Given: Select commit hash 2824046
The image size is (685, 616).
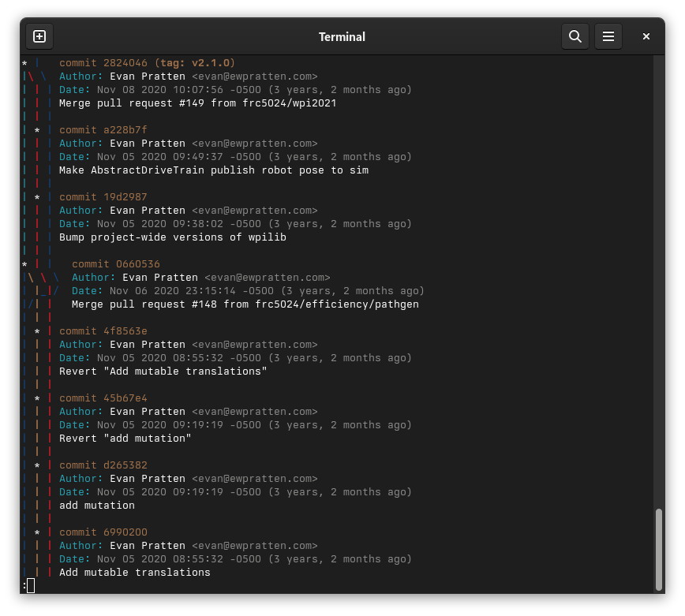Looking at the screenshot, I should click(125, 63).
